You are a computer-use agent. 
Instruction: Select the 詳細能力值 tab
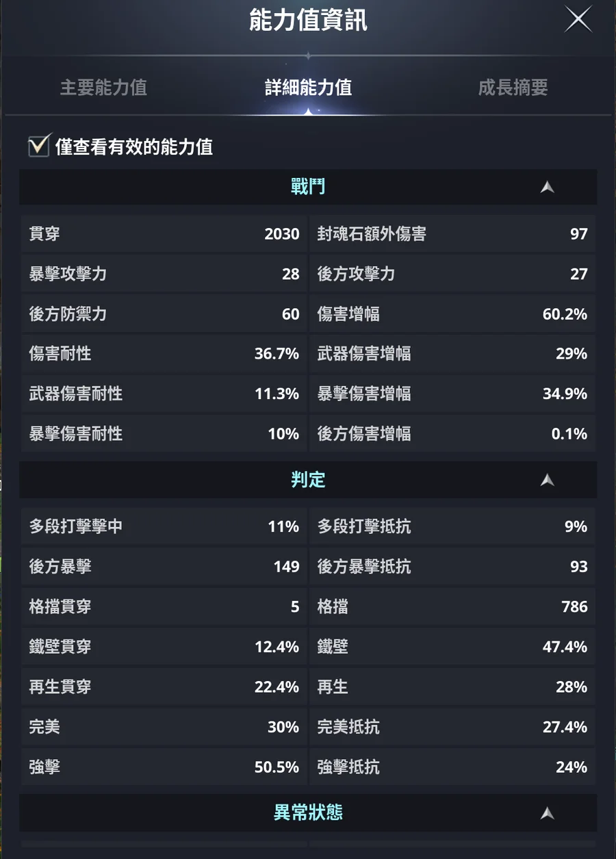pyautogui.click(x=308, y=88)
